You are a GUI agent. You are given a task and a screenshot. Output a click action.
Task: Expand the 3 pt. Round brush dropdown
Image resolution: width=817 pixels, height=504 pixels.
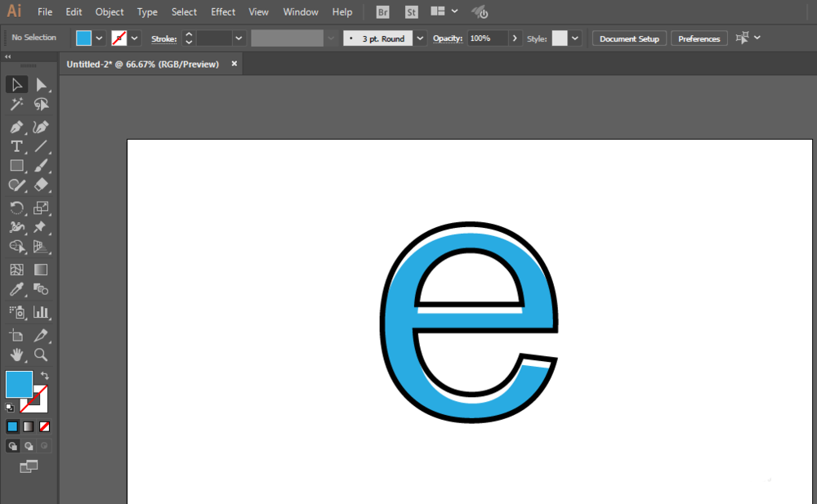[x=420, y=38]
